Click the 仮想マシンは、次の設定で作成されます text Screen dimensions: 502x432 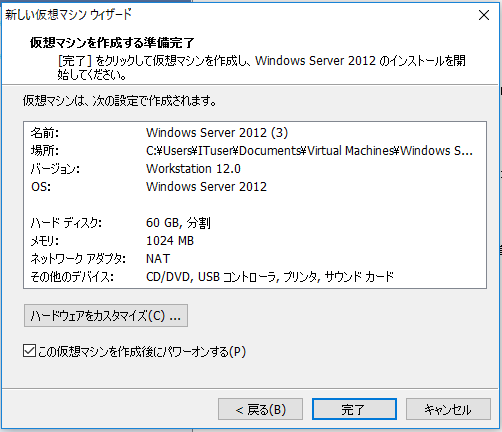(119, 100)
